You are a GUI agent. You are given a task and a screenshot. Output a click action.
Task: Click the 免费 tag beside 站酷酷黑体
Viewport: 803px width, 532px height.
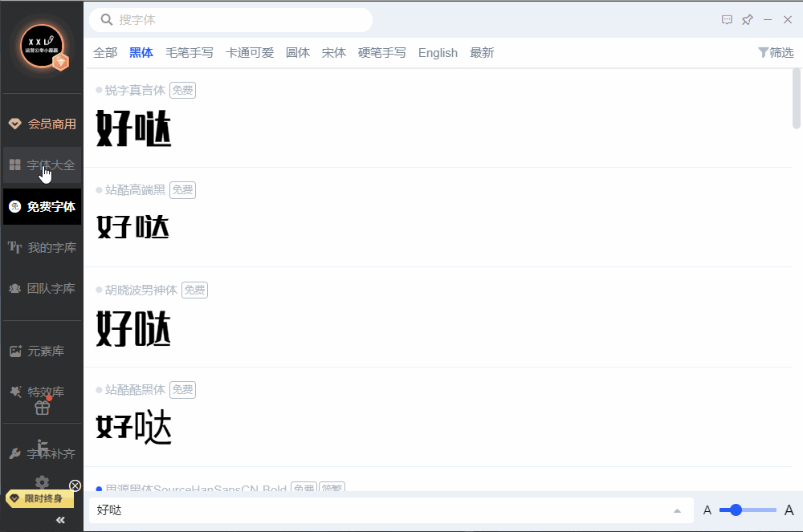pyautogui.click(x=182, y=390)
